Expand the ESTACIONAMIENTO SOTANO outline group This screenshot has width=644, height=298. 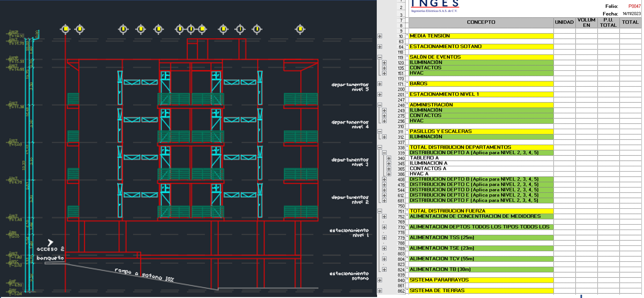[x=380, y=47]
